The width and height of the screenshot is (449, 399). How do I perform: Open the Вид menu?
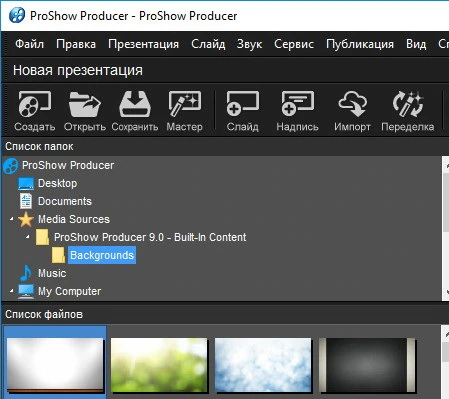pyautogui.click(x=416, y=44)
